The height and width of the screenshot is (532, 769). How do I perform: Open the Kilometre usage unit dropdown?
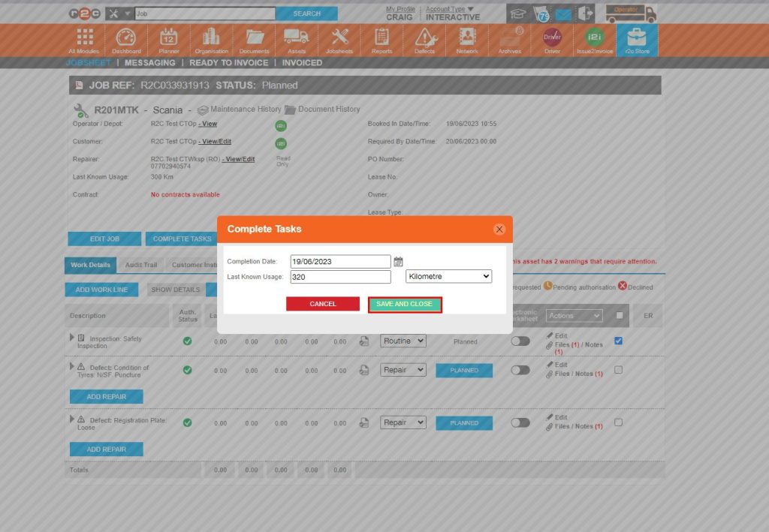point(448,277)
